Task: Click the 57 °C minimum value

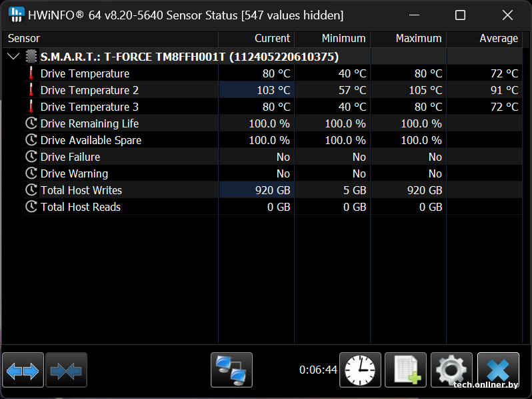Action: 352,90
